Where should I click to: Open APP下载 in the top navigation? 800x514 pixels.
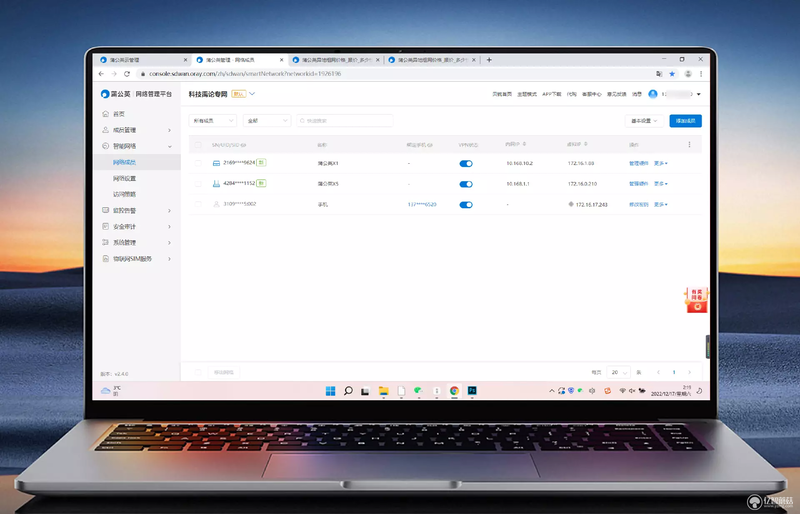click(x=552, y=94)
